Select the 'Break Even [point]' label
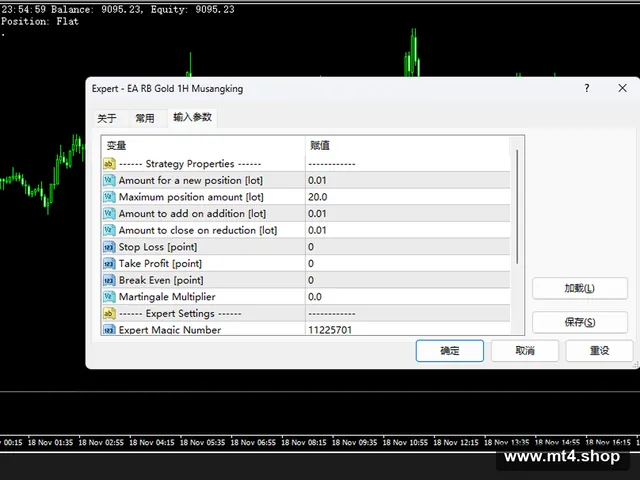Viewport: 640px width, 480px height. click(161, 280)
